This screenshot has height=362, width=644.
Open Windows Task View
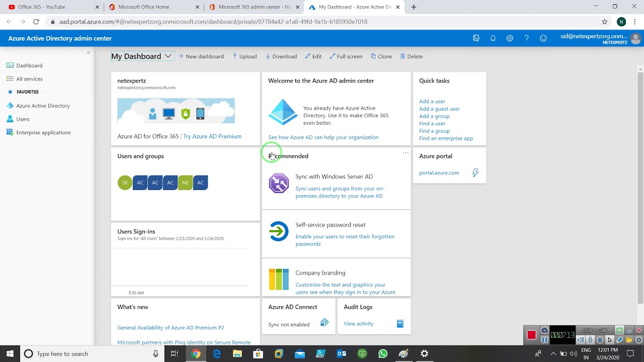click(174, 354)
